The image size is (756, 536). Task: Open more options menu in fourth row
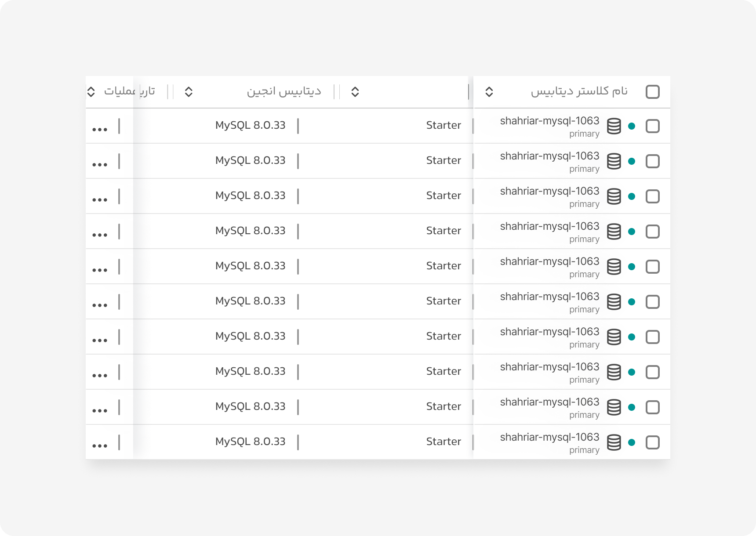click(x=100, y=235)
